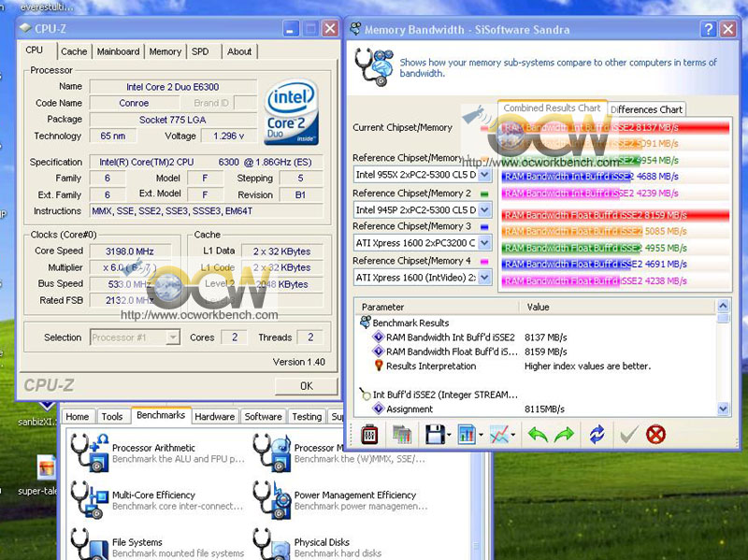Click the Value column header

[x=617, y=307]
